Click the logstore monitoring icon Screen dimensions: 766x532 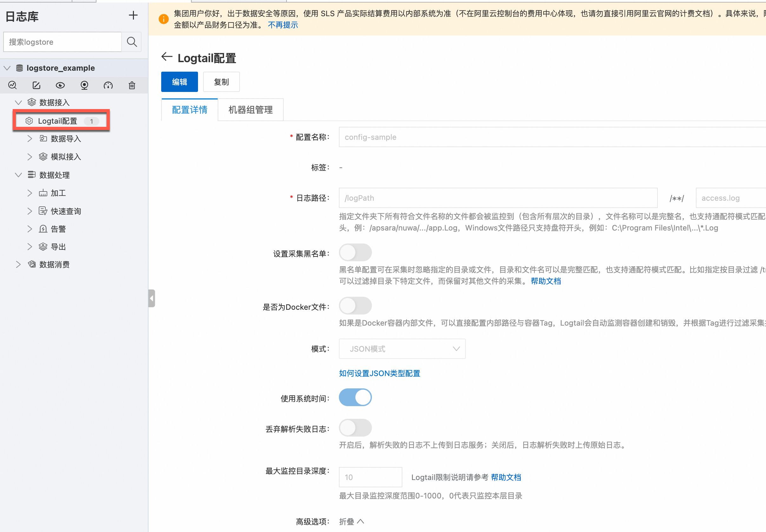click(84, 85)
